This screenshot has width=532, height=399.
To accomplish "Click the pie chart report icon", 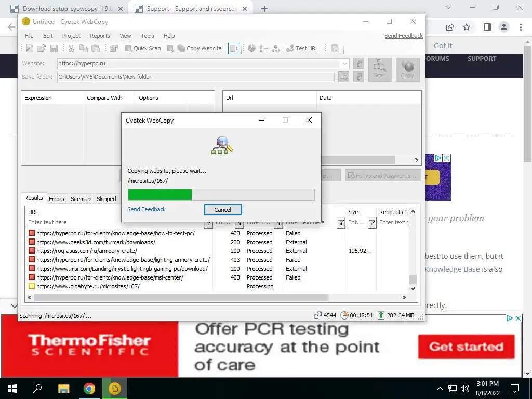I will (252, 48).
